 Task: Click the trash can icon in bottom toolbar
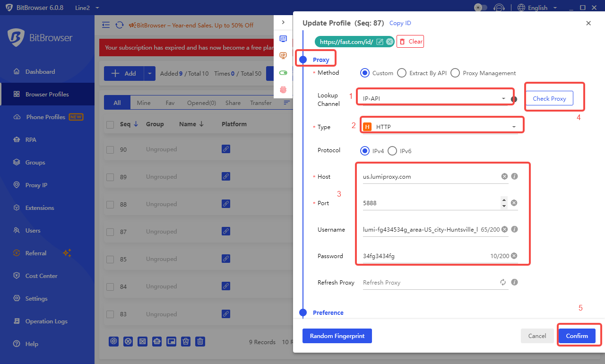(x=200, y=341)
